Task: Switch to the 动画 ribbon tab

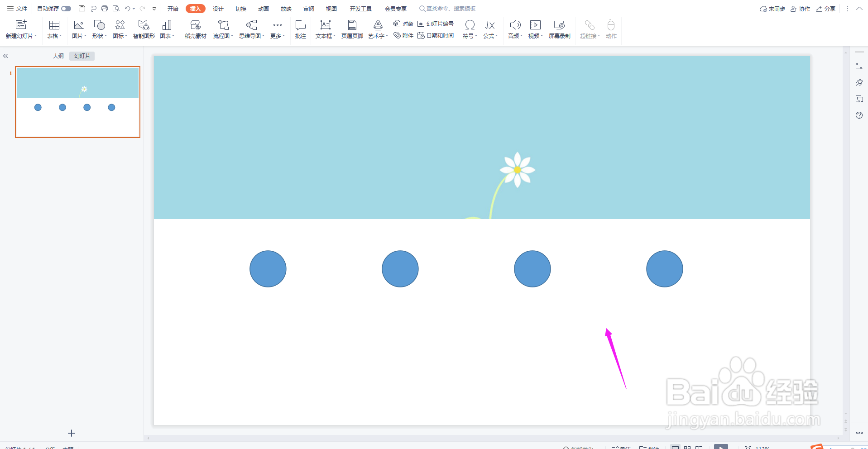Action: [264, 9]
